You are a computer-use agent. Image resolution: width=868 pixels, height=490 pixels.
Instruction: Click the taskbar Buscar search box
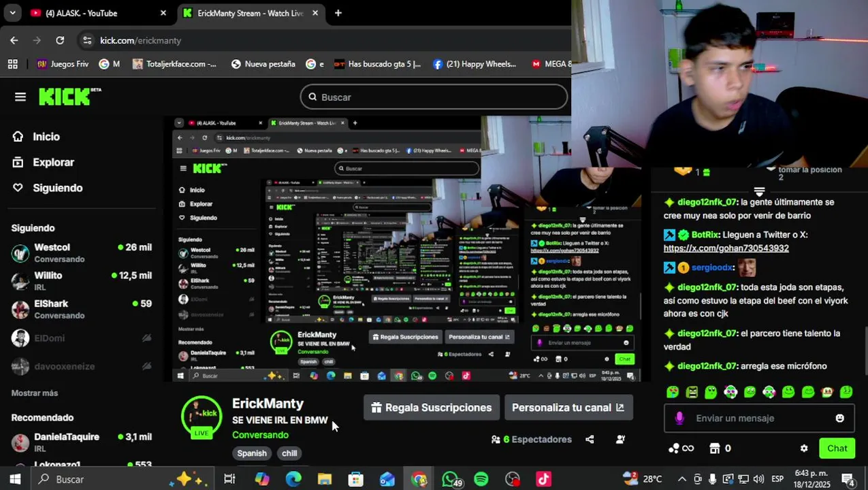(123, 479)
